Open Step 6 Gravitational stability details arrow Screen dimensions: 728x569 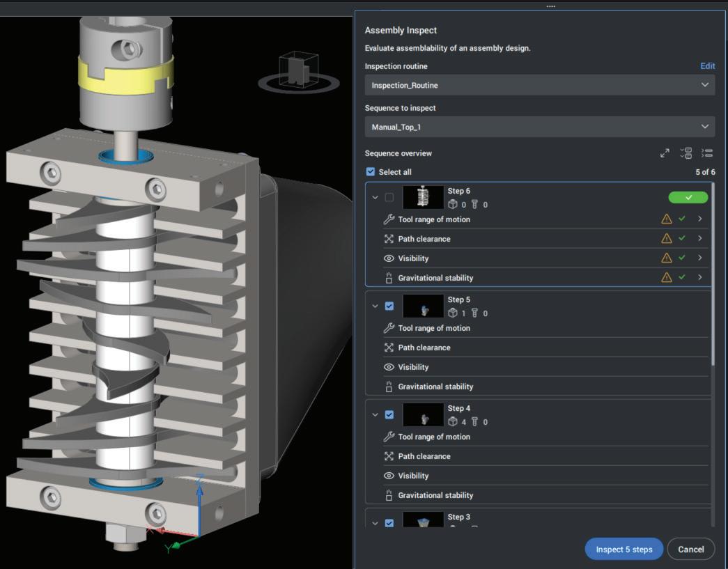(699, 277)
